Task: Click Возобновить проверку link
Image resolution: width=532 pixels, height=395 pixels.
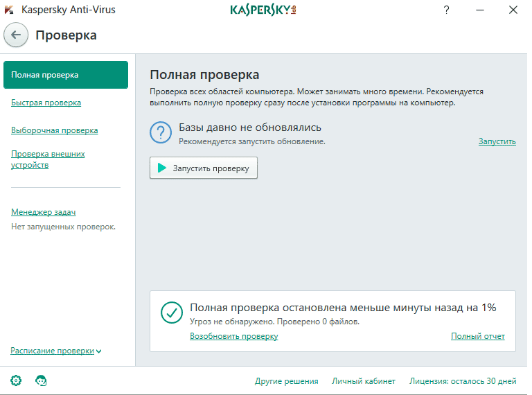Action: point(233,336)
